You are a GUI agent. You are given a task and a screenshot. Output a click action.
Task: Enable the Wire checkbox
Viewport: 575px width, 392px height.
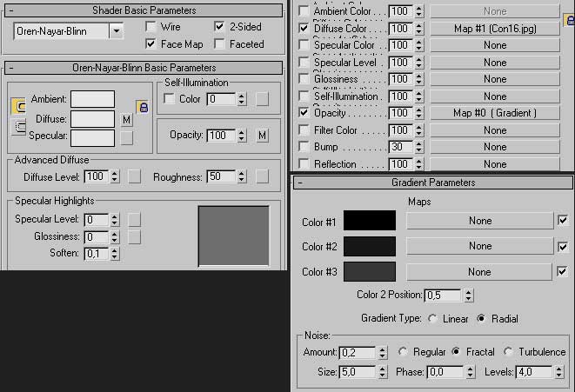tap(151, 27)
